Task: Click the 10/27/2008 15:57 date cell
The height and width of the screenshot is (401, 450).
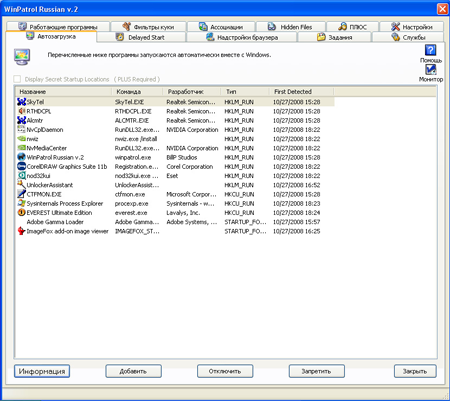Action: 297,222
